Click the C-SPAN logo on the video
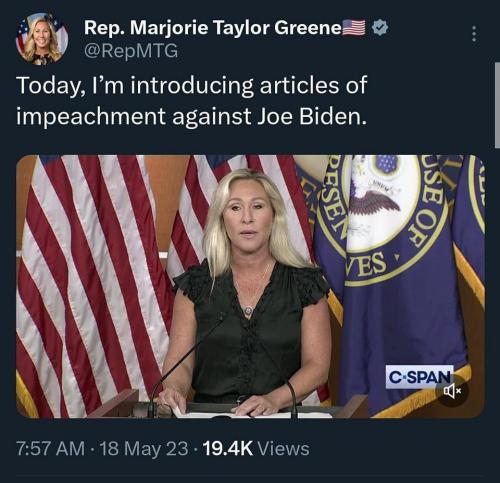The height and width of the screenshot is (483, 500). tap(419, 377)
